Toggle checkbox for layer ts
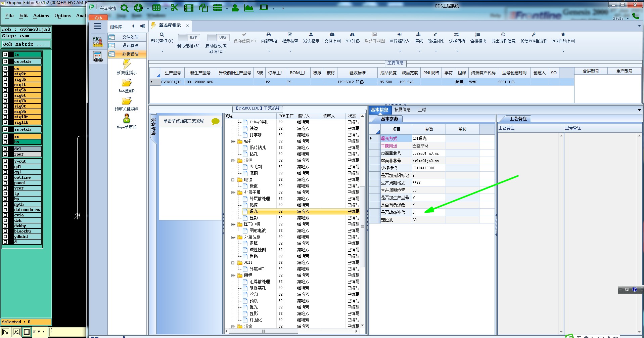 6,54
